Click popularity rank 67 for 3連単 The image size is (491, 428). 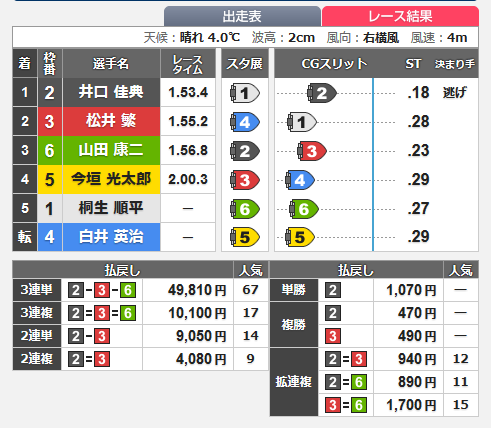click(x=251, y=290)
